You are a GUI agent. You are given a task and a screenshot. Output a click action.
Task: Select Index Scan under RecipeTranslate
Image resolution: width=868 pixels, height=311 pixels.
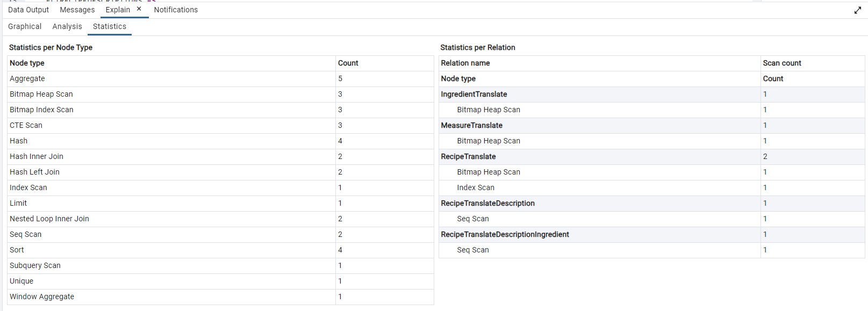pos(476,187)
